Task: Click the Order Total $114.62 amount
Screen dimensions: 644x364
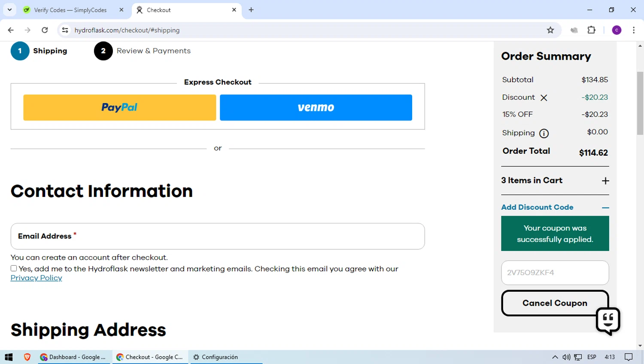Action: click(x=593, y=153)
